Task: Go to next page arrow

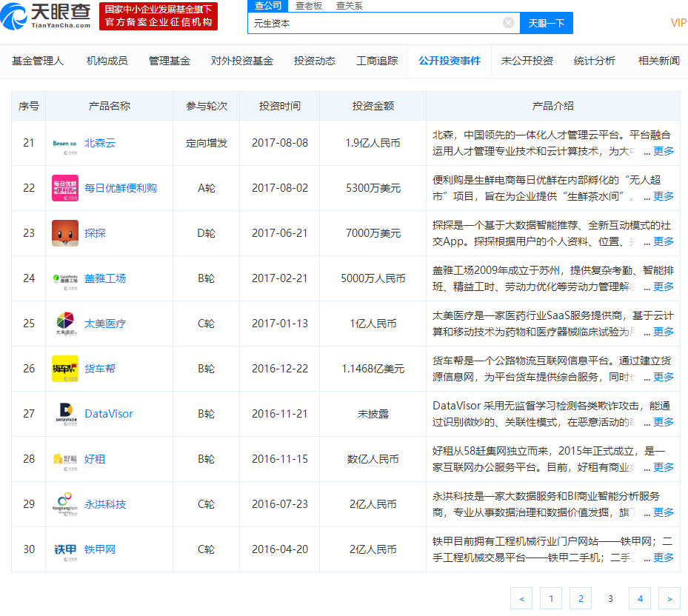Action: 669,598
